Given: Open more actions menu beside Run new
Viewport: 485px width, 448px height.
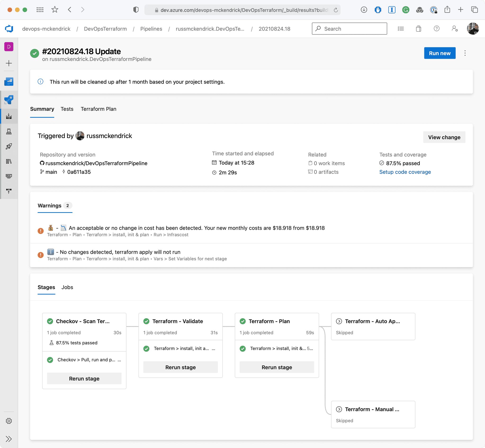Looking at the screenshot, I should tap(465, 53).
